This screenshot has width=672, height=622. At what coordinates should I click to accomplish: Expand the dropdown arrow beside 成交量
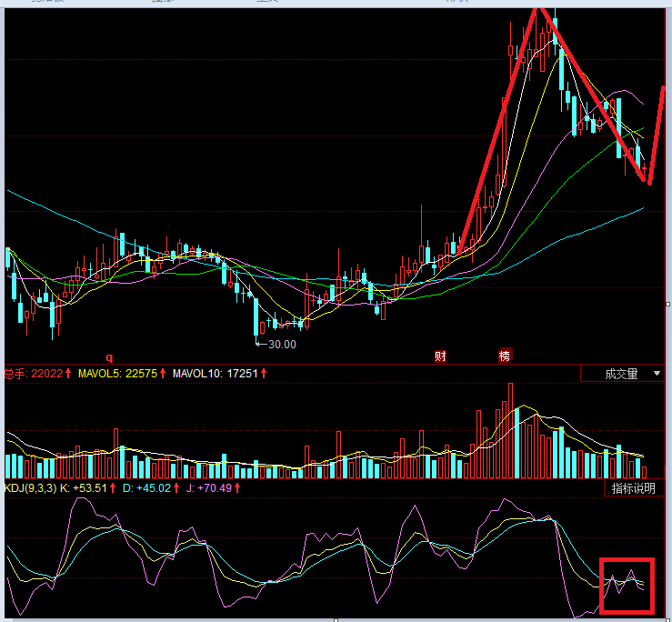point(657,374)
